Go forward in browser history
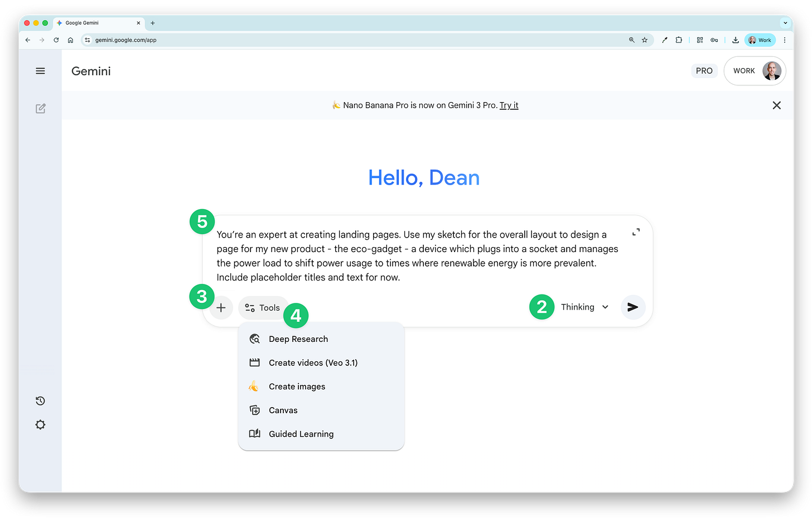The width and height of the screenshot is (812, 522). coord(42,40)
